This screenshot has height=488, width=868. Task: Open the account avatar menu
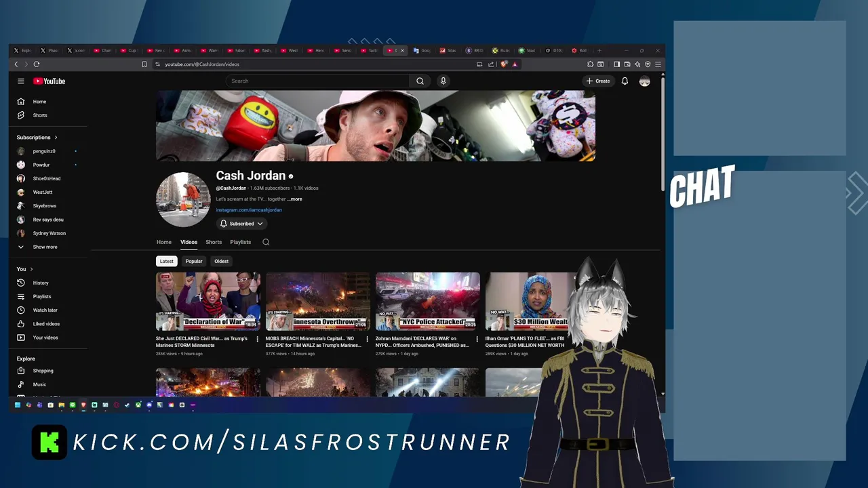coord(644,81)
